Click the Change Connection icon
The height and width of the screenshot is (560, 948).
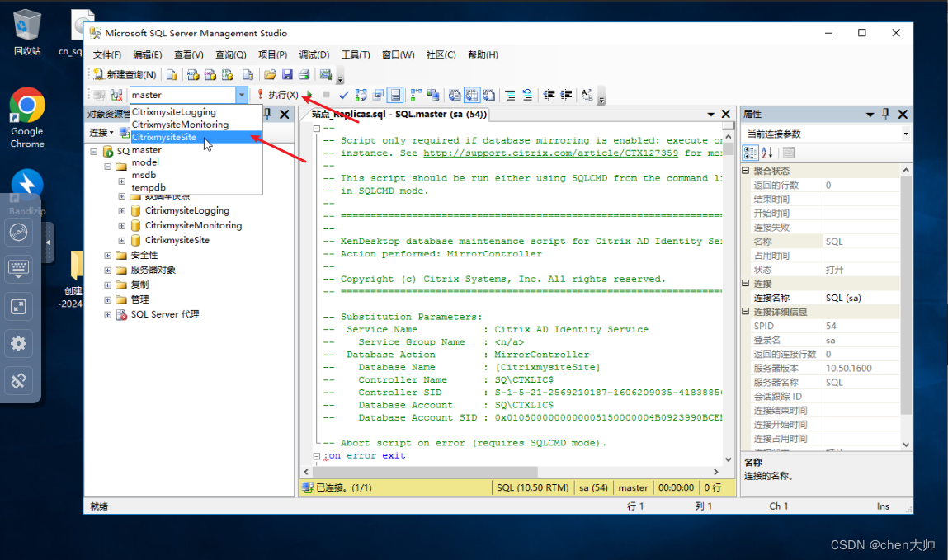(116, 95)
